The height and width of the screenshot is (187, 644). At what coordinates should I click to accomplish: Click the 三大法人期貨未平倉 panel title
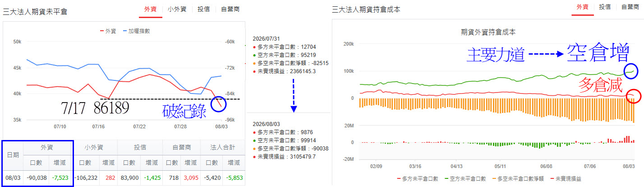coord(35,12)
